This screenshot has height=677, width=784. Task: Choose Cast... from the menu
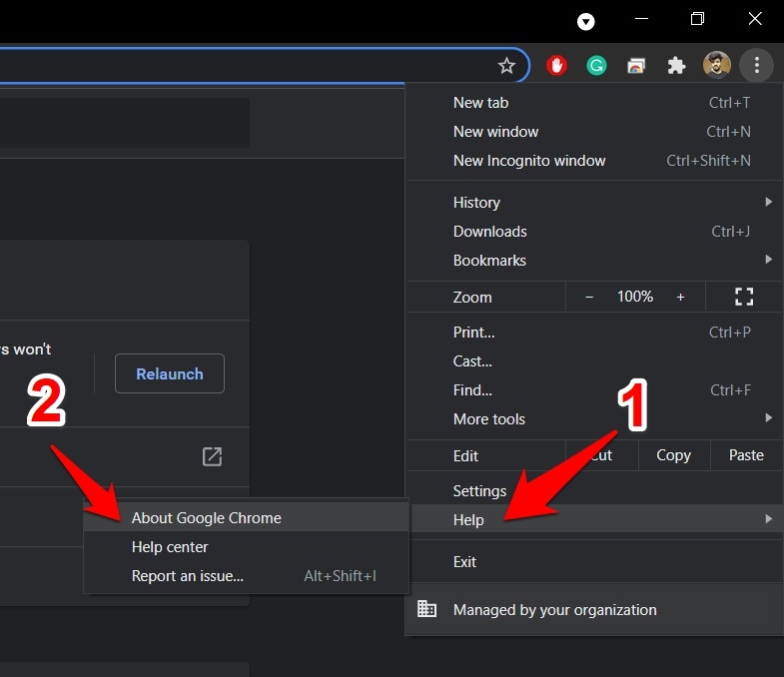594,361
